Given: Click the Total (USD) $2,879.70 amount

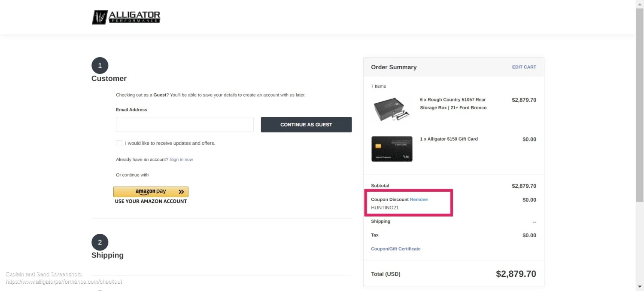Looking at the screenshot, I should point(516,274).
